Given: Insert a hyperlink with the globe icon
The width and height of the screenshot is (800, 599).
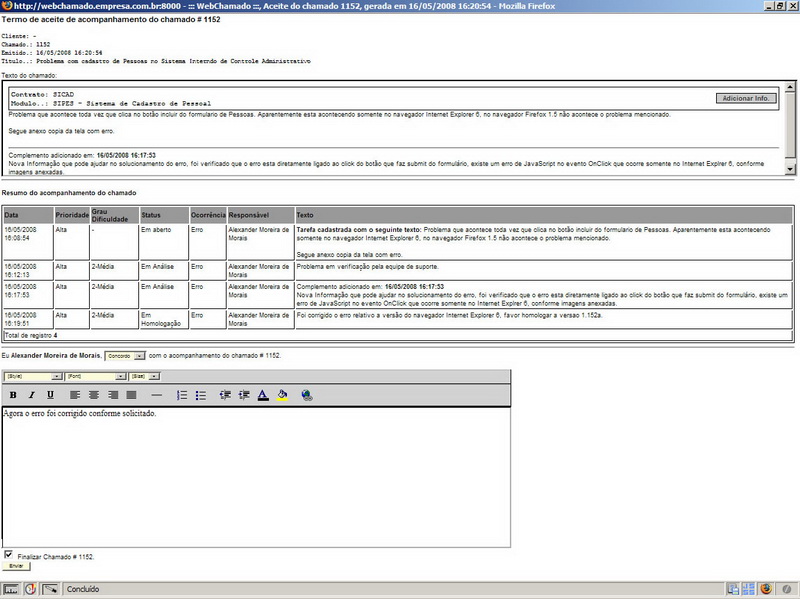Looking at the screenshot, I should [307, 395].
